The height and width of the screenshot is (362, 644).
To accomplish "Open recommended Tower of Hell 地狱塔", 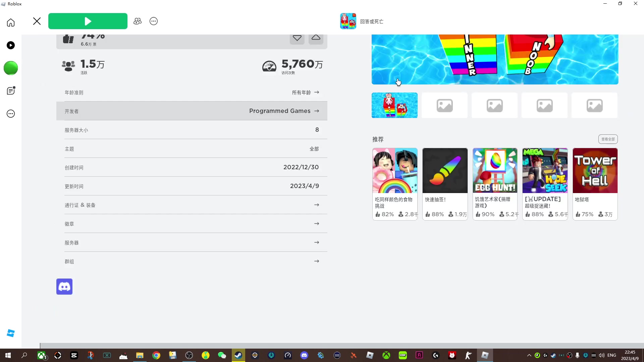I will tap(595, 184).
